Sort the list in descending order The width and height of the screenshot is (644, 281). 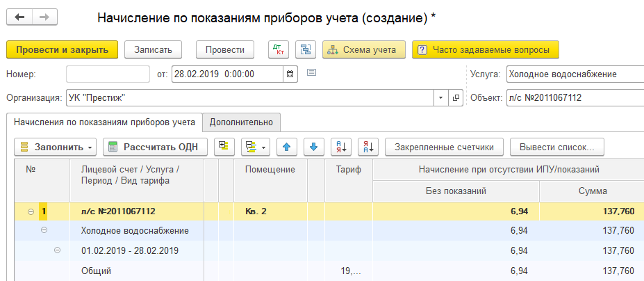click(x=368, y=147)
